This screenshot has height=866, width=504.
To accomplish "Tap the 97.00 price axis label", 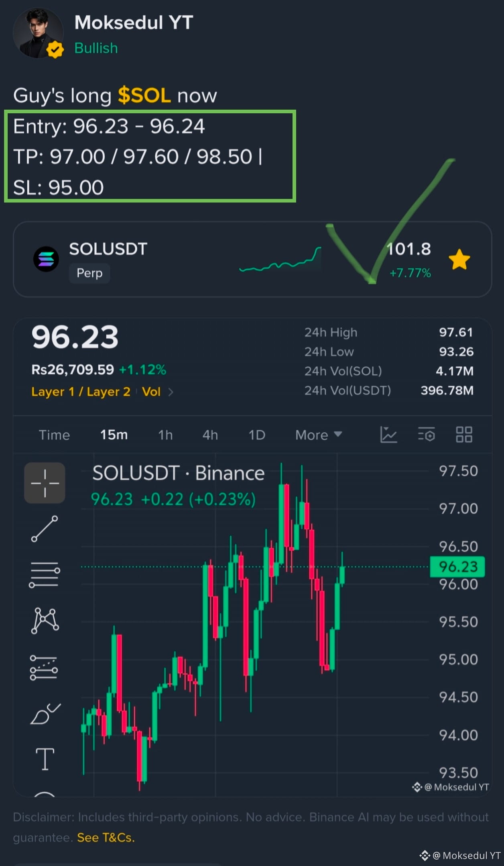I will 458,509.
